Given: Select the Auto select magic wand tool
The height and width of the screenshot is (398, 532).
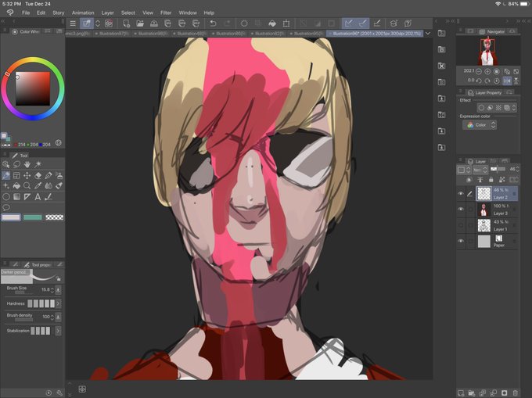Looking at the screenshot, I should (38, 164).
